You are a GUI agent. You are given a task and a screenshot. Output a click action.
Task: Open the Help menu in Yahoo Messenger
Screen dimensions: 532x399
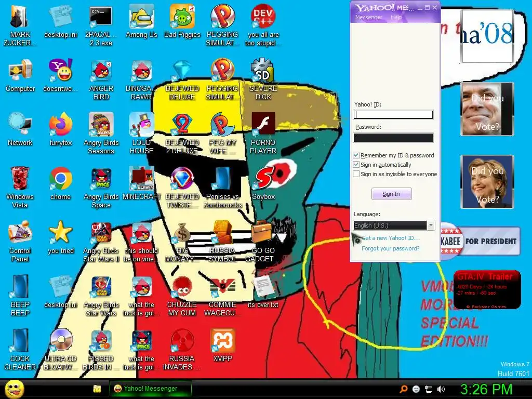(396, 17)
